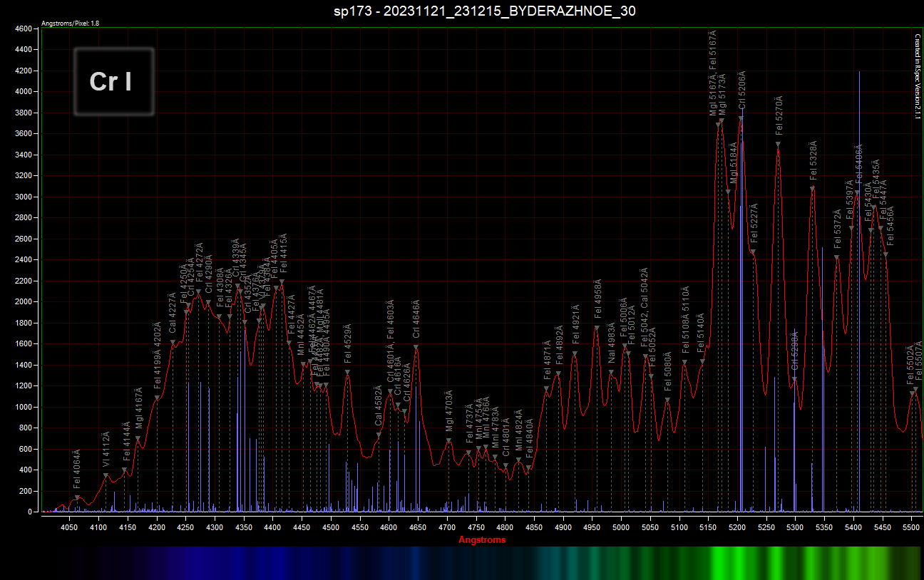Select the 'FeI 4199Å 4202Å' line label
Viewport: 924px width, 580px height.
(158, 356)
